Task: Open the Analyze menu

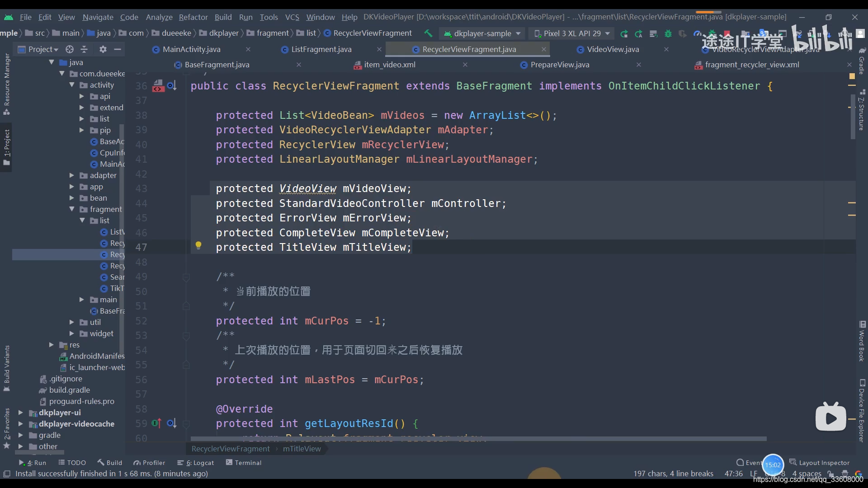Action: 159,17
